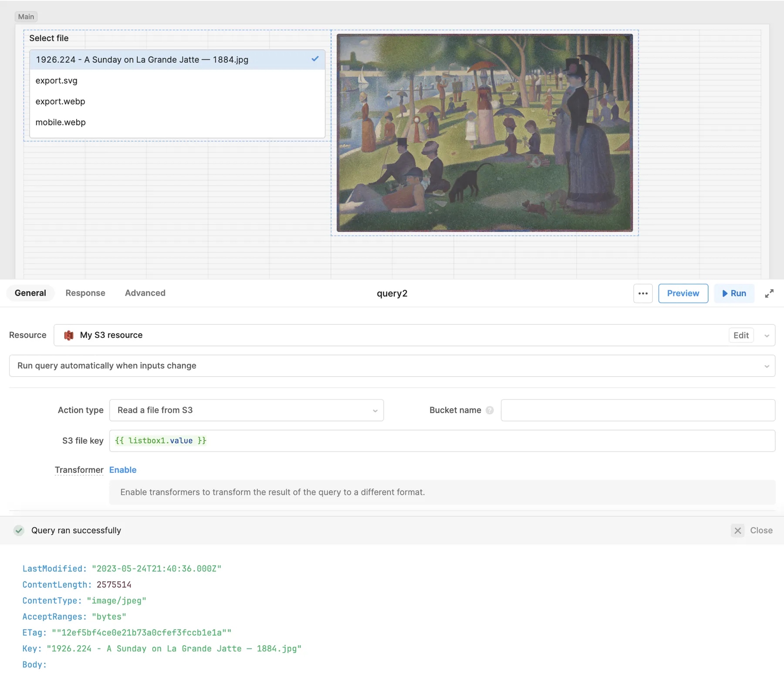Click the ContentLength value 2575514
Viewport: 784px width, 687px height.
(114, 585)
